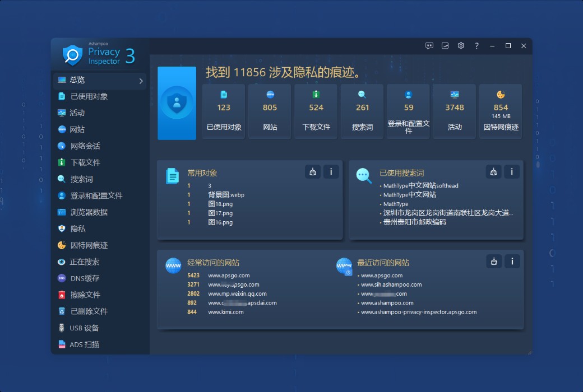Click the skin/theme icon in title bar
583x392 pixels.
tap(445, 46)
